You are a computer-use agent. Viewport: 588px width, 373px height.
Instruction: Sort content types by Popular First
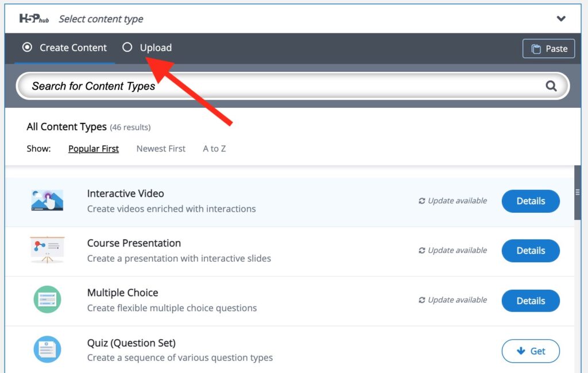(x=94, y=149)
